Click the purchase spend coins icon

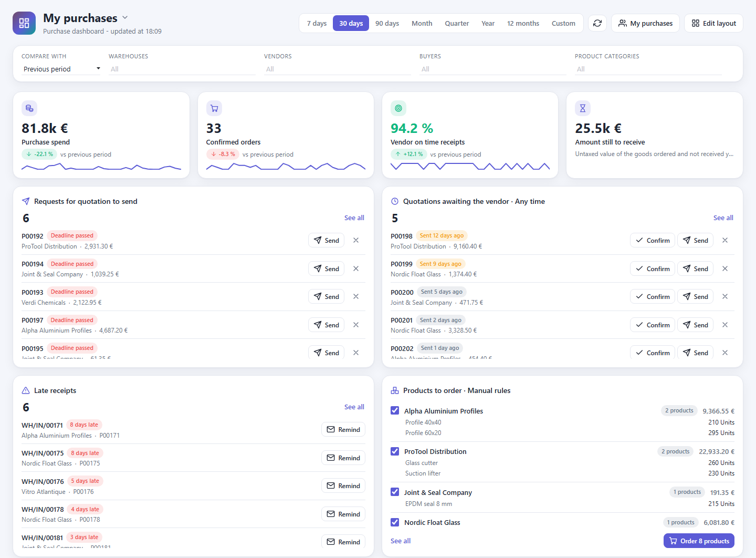click(29, 108)
